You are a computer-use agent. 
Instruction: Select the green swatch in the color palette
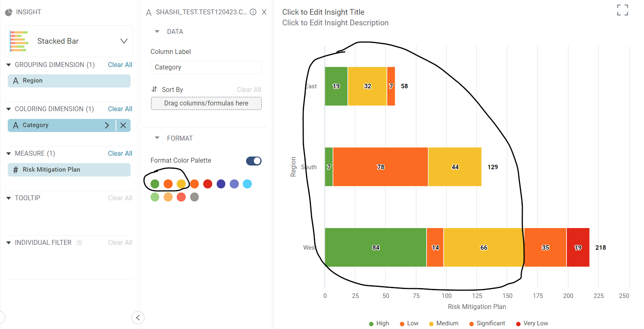(x=155, y=184)
